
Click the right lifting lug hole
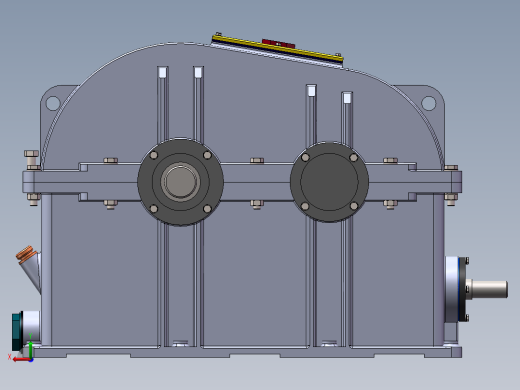click(429, 103)
